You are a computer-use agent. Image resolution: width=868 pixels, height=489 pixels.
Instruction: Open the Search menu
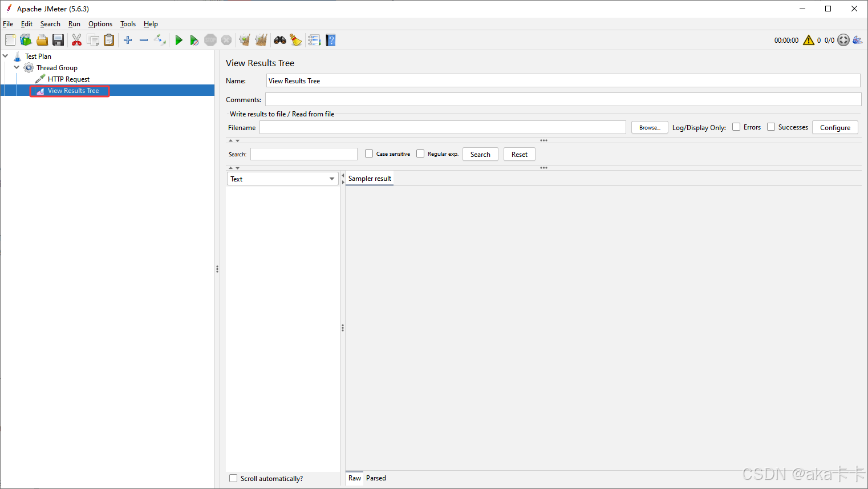coord(50,24)
